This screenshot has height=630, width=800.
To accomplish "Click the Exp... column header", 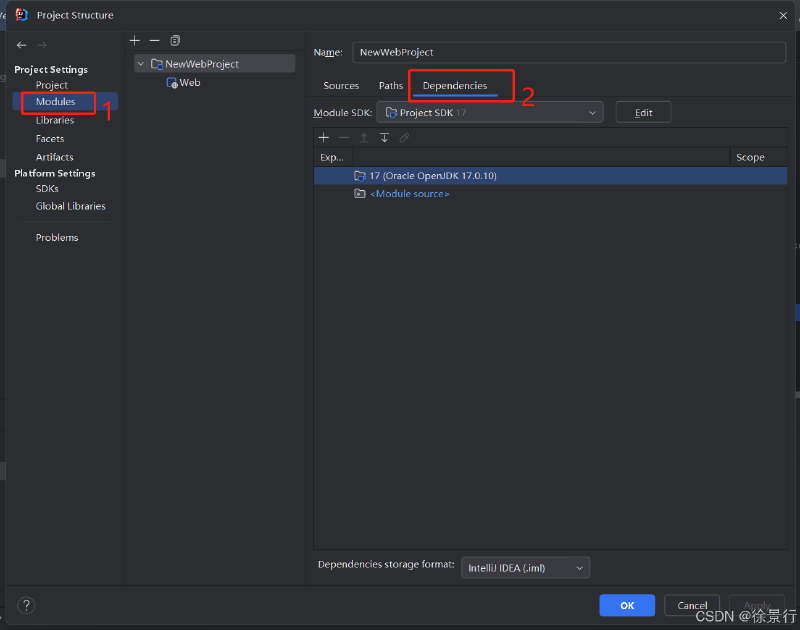I will 332,158.
